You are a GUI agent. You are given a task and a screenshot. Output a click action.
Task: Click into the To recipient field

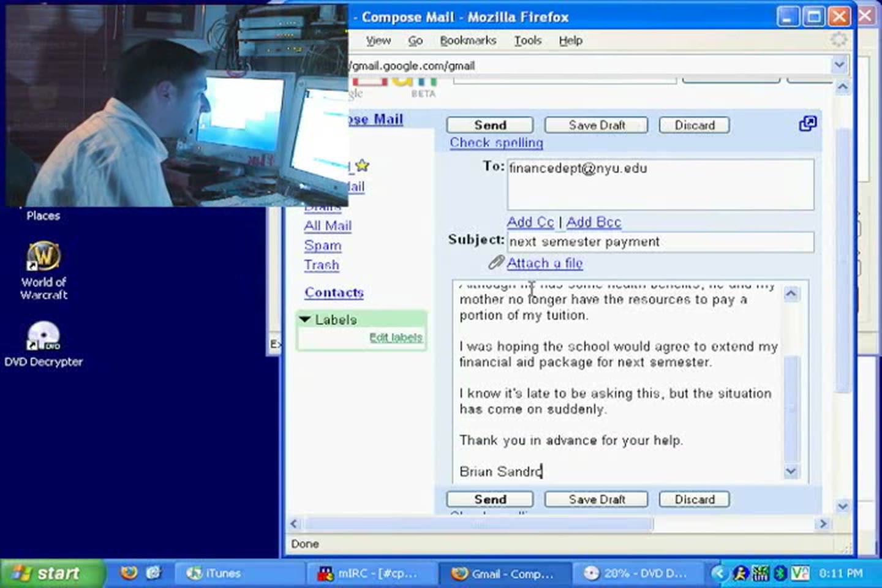point(660,184)
